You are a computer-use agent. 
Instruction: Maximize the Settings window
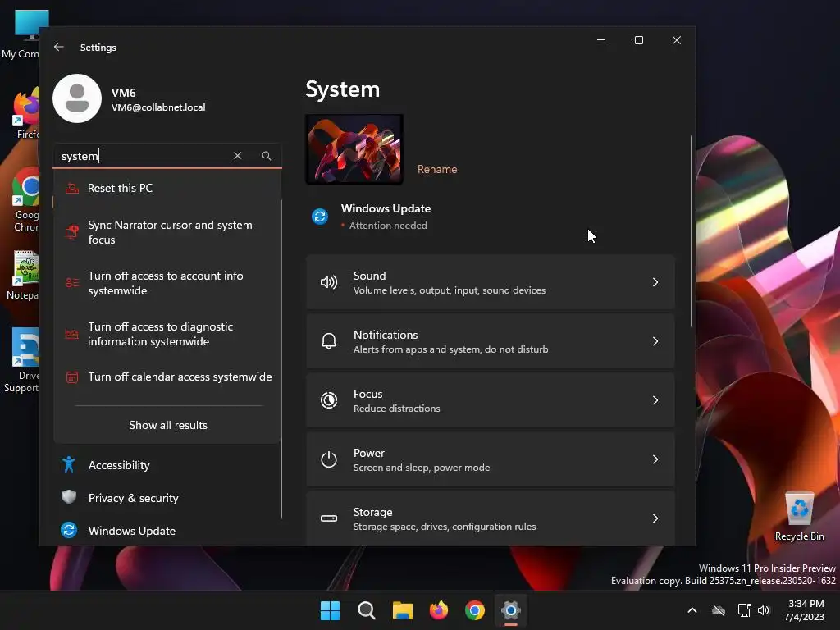[638, 40]
